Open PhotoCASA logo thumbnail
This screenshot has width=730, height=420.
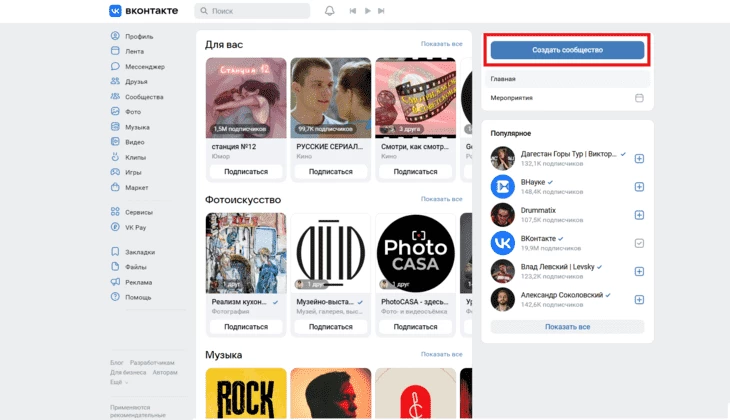[415, 253]
